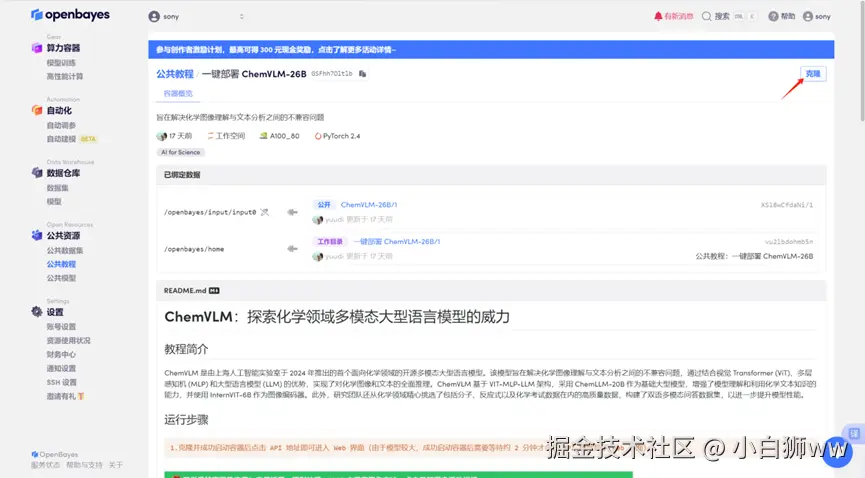Open 自动建模 BETA in the sidebar
The height and width of the screenshot is (478, 865).
[71, 139]
